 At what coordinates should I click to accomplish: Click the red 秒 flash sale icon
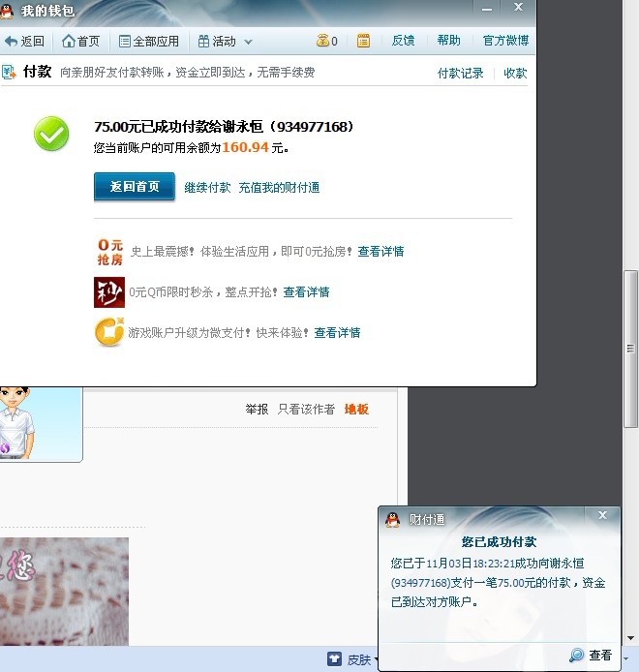pyautogui.click(x=109, y=292)
